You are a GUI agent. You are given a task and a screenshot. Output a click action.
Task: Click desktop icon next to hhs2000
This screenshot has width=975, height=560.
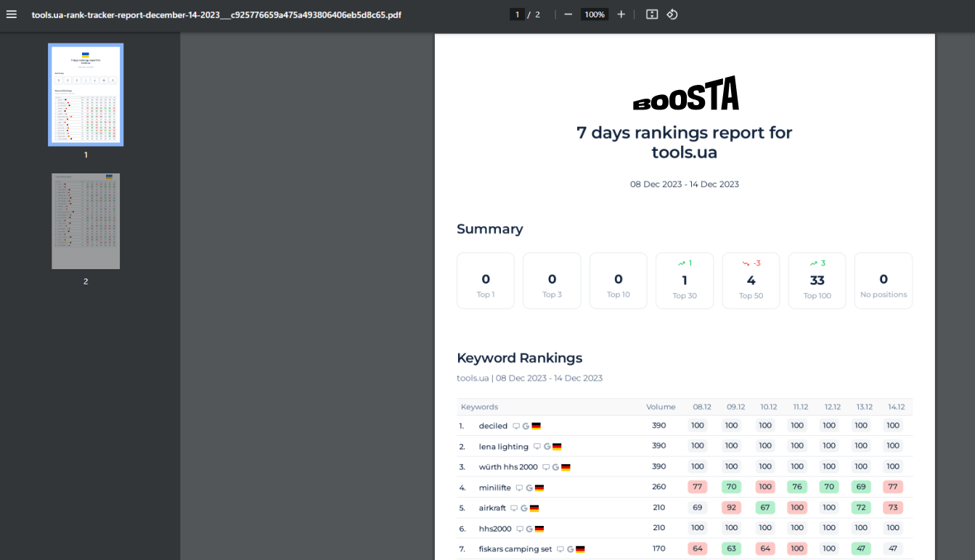tap(520, 530)
